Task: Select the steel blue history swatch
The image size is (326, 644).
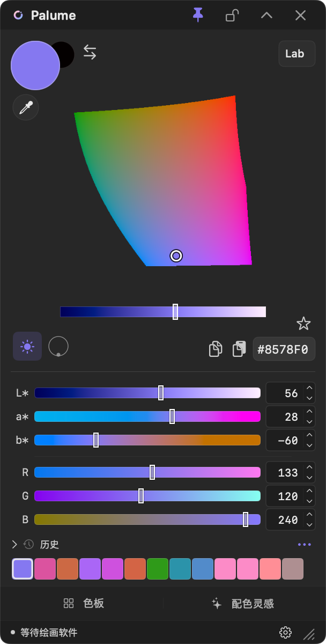Action: (203, 569)
